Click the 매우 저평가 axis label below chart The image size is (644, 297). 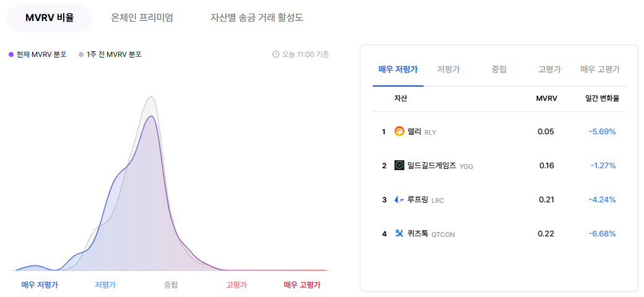[40, 285]
